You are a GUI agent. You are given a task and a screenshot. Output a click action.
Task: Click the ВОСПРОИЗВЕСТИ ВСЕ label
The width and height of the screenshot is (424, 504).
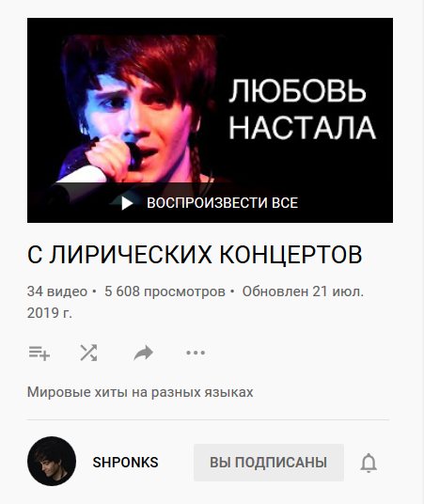[x=222, y=203]
